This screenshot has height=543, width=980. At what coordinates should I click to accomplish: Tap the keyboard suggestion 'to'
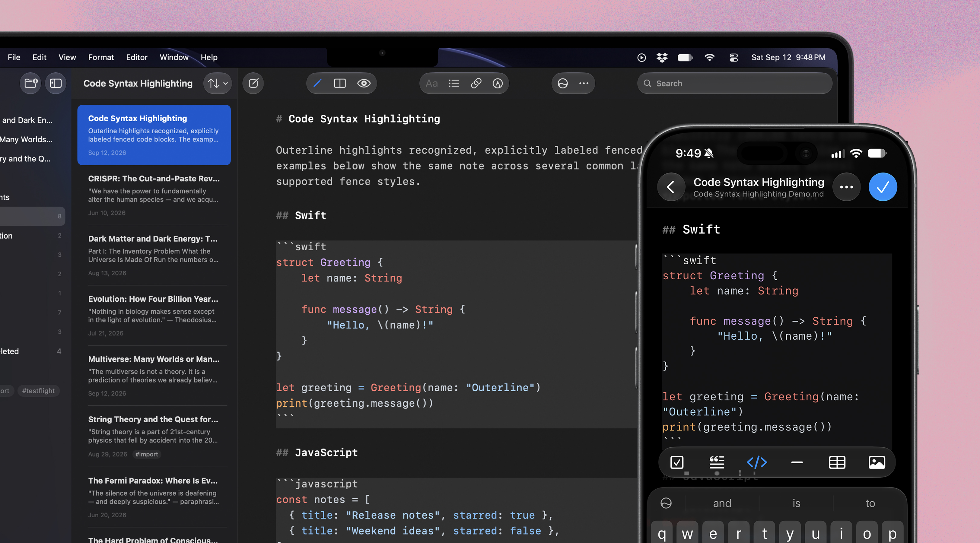coord(870,503)
